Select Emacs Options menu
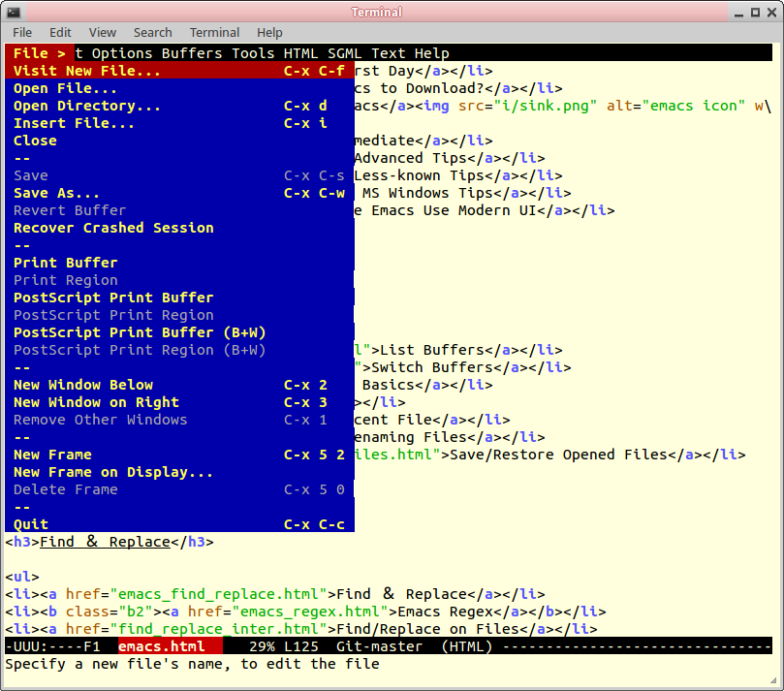784x691 pixels. (x=122, y=53)
